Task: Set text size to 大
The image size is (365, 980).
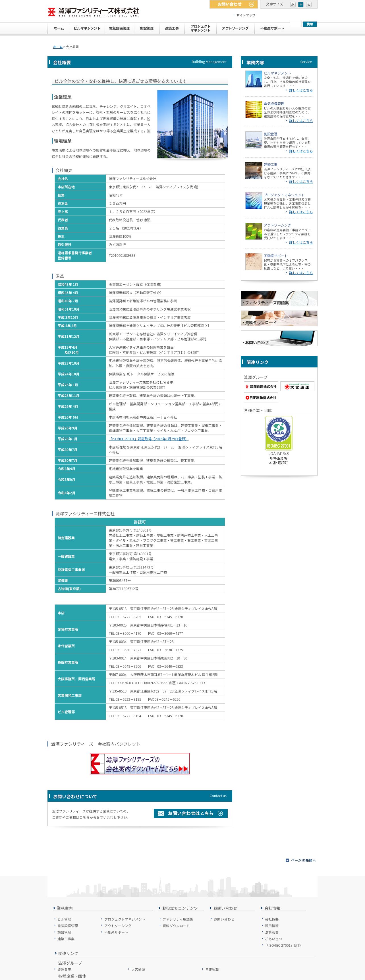Action: click(309, 5)
